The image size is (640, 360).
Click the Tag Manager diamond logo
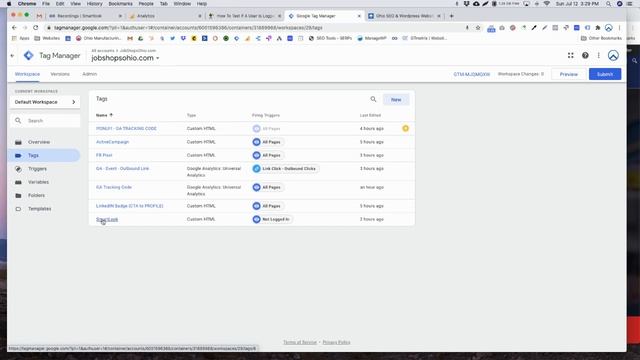point(29,56)
